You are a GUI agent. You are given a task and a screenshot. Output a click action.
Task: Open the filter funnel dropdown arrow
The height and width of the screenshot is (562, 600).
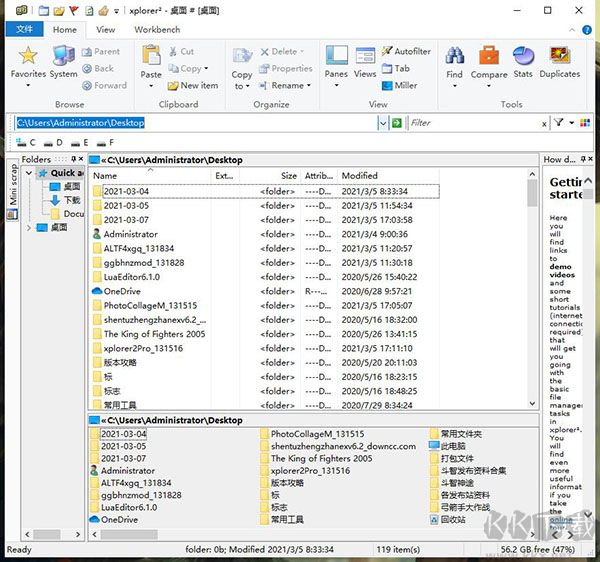point(571,123)
